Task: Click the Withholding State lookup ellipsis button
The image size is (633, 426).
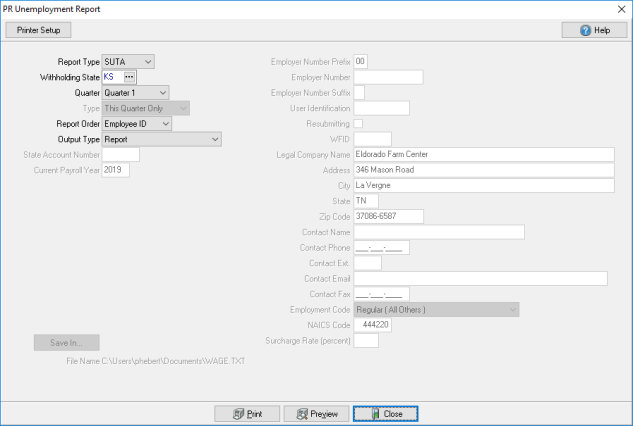Action: tap(129, 77)
